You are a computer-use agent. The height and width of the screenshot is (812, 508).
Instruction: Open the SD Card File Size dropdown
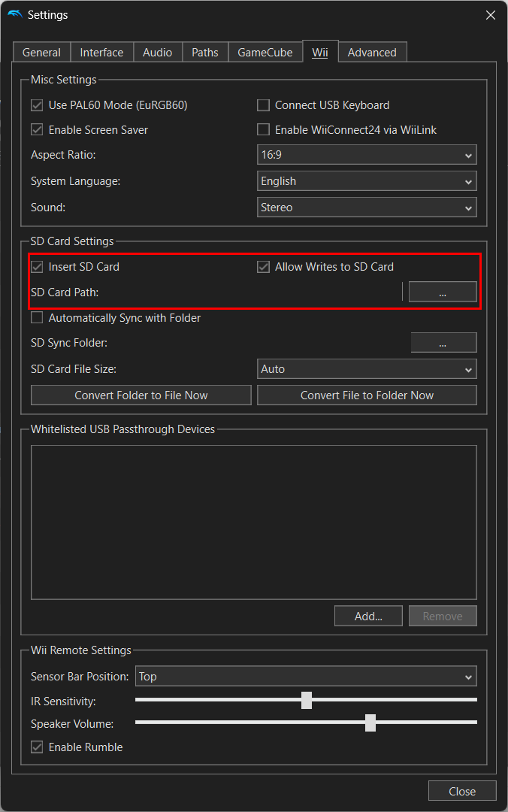pyautogui.click(x=367, y=369)
